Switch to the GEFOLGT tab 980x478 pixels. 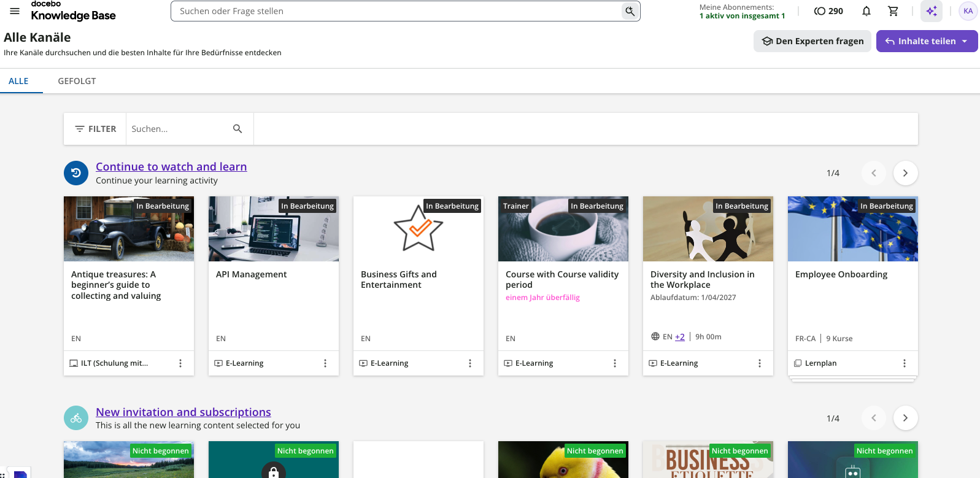77,81
